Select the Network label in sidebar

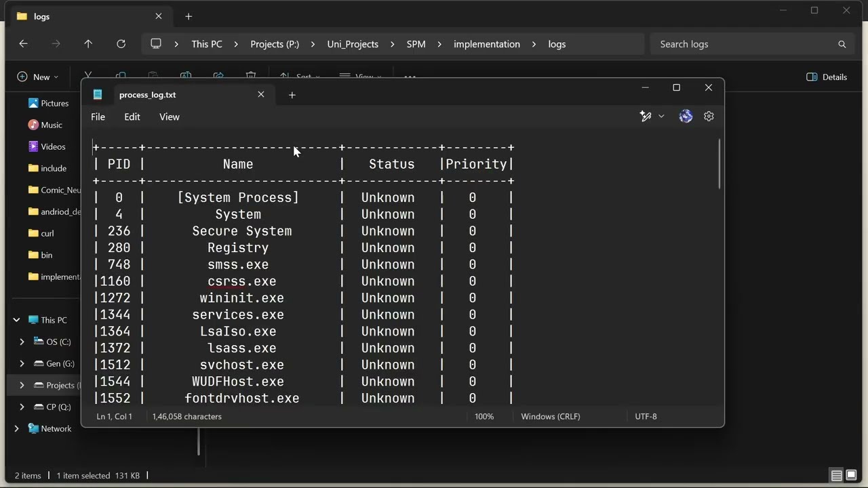tap(56, 428)
